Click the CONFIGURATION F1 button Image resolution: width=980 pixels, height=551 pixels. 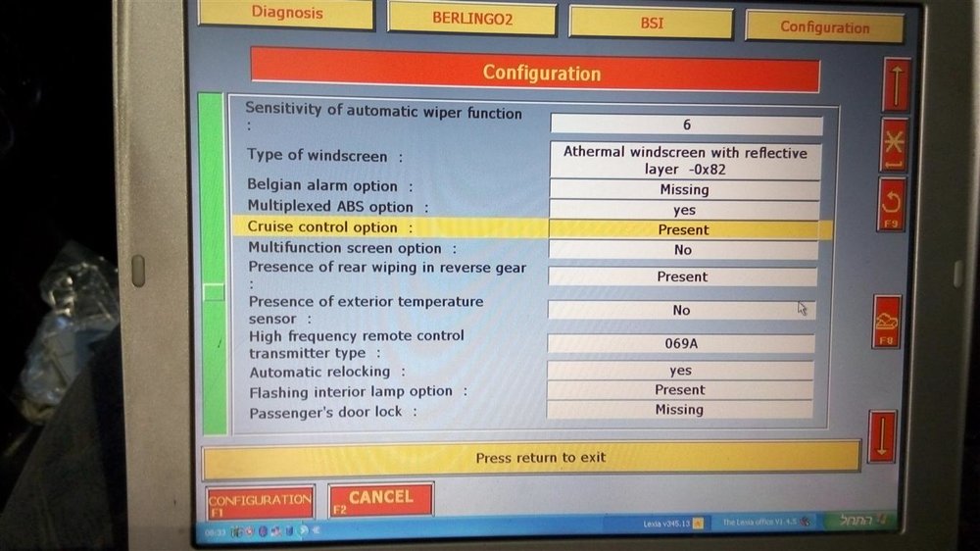260,502
